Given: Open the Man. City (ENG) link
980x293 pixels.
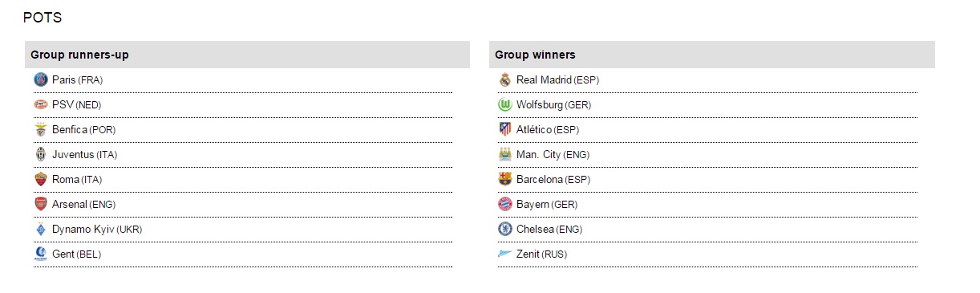Looking at the screenshot, I should tap(553, 155).
